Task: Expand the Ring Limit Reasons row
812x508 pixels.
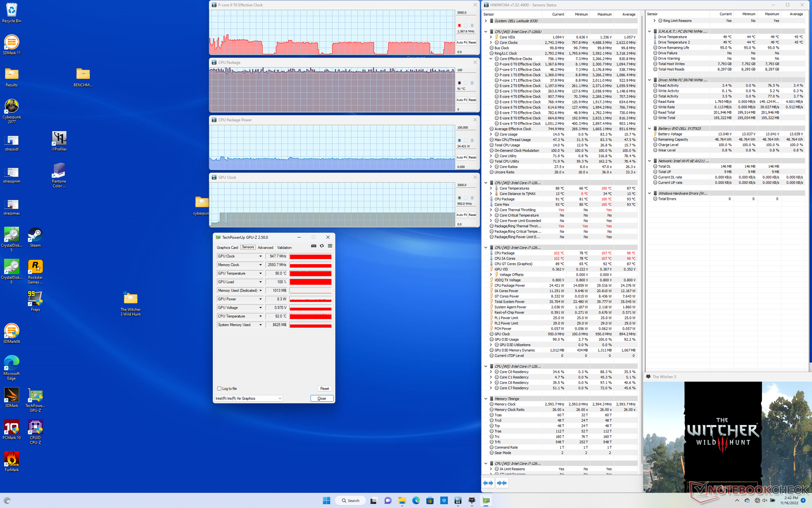Action: click(x=655, y=21)
